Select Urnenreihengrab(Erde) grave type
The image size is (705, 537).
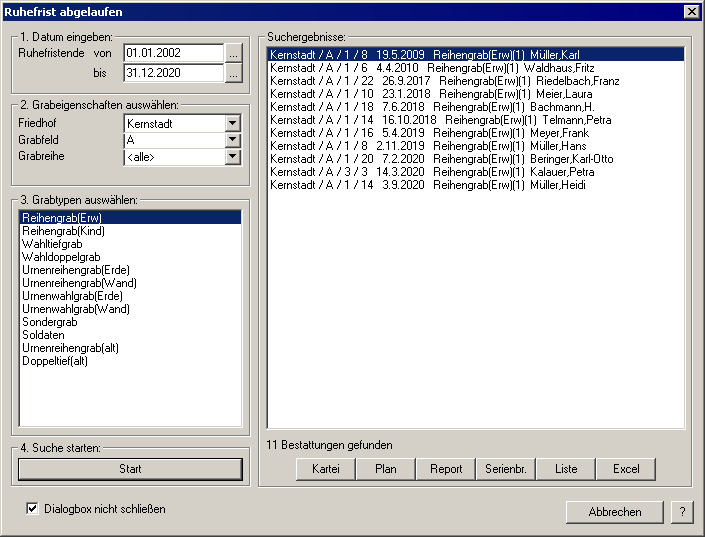pyautogui.click(x=130, y=270)
